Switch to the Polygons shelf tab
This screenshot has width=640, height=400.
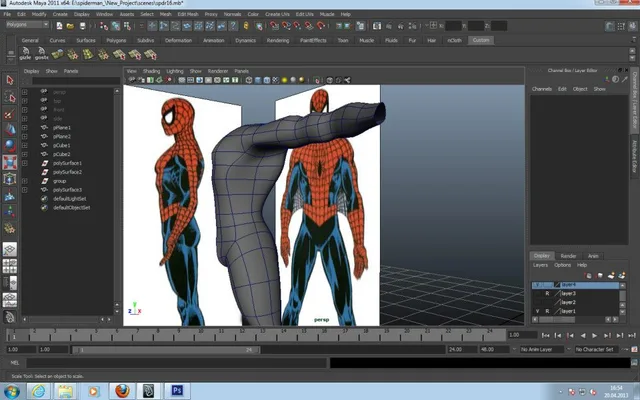pyautogui.click(x=116, y=40)
